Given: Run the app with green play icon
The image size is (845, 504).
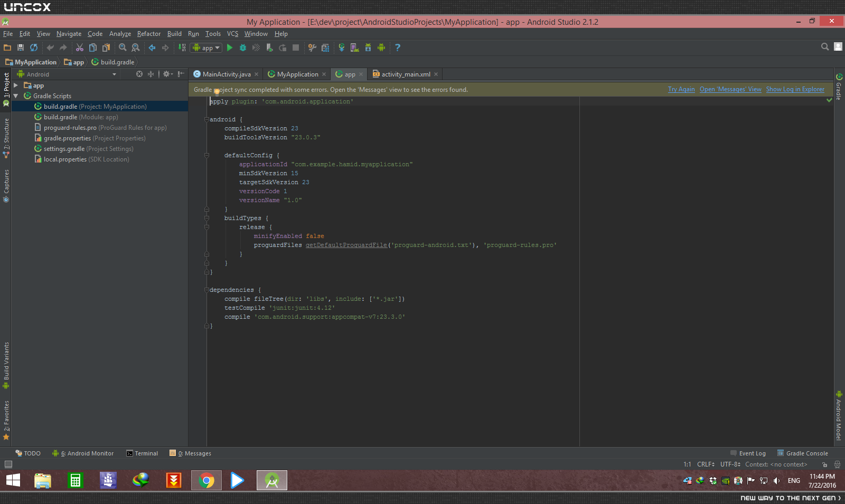Looking at the screenshot, I should click(x=230, y=47).
